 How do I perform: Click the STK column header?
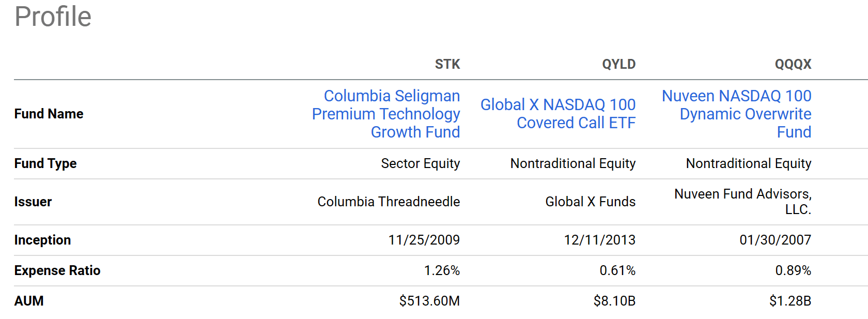click(x=447, y=64)
